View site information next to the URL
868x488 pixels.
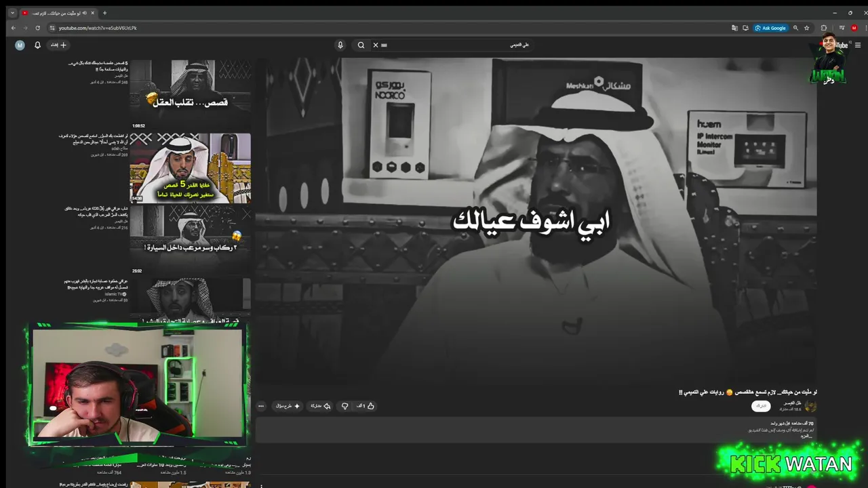coord(51,28)
